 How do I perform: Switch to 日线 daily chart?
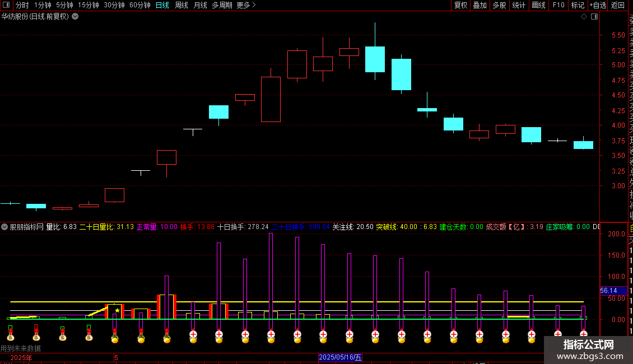pos(162,5)
